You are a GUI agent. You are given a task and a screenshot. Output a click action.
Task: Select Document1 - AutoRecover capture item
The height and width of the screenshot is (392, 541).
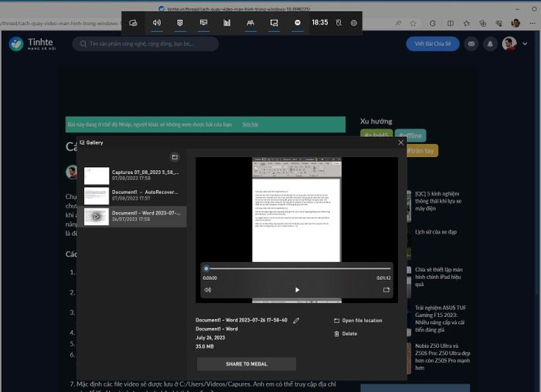coord(132,196)
